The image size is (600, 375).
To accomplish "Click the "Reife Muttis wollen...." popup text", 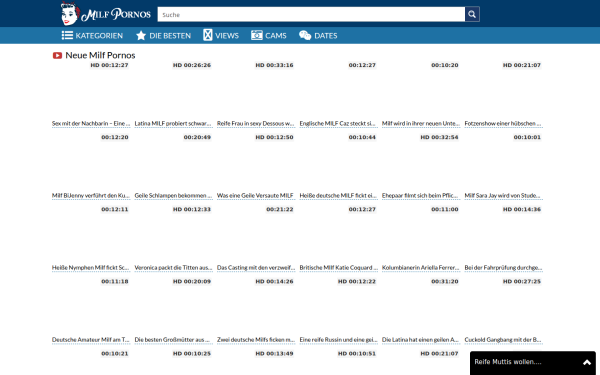I will point(508,362).
